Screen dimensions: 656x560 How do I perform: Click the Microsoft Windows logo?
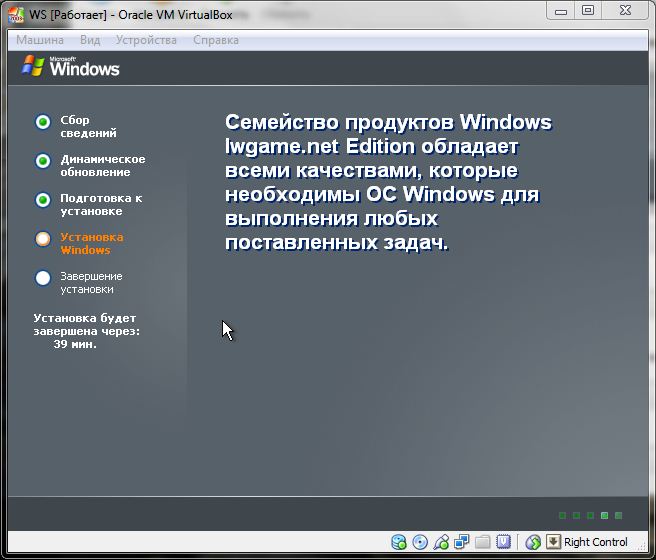[70, 67]
